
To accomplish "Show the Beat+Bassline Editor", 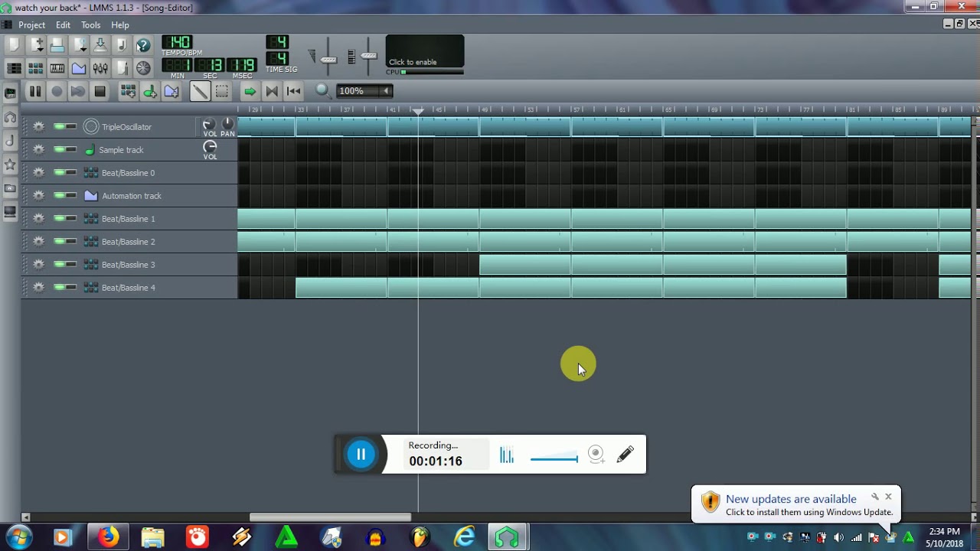I will [x=35, y=68].
